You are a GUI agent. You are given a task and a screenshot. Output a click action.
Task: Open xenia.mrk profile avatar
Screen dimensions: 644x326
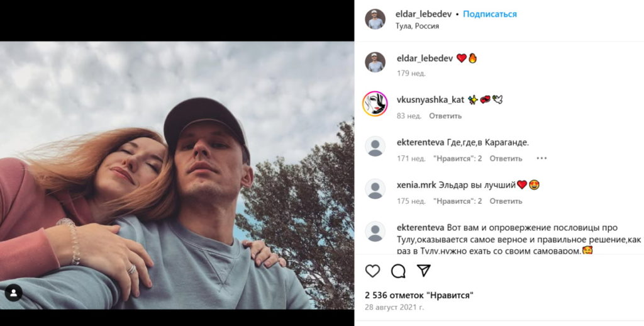375,189
